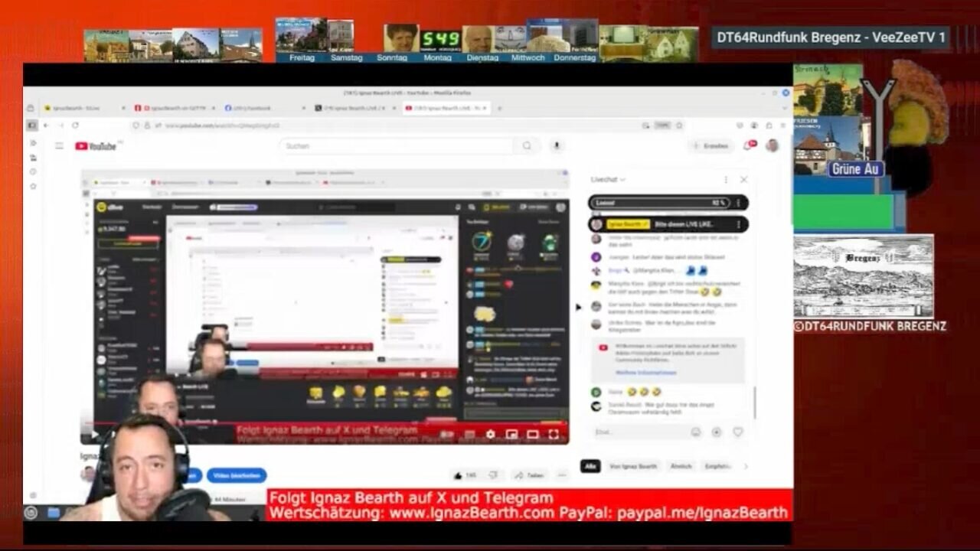Viewport: 980px width, 551px height.
Task: Click the Firefox address bar URL
Action: [x=222, y=126]
